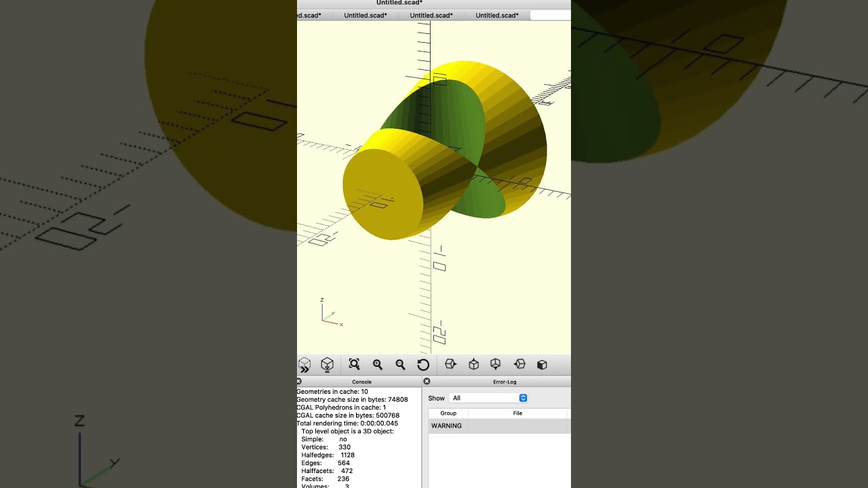This screenshot has width=868, height=488.
Task: Reset the view with circular arrow icon
Action: pos(423,365)
